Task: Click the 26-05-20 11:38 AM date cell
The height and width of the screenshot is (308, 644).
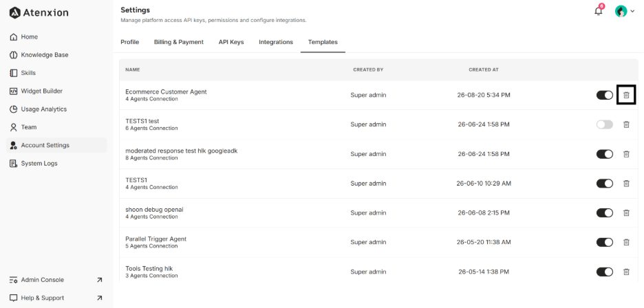Action: [484, 242]
